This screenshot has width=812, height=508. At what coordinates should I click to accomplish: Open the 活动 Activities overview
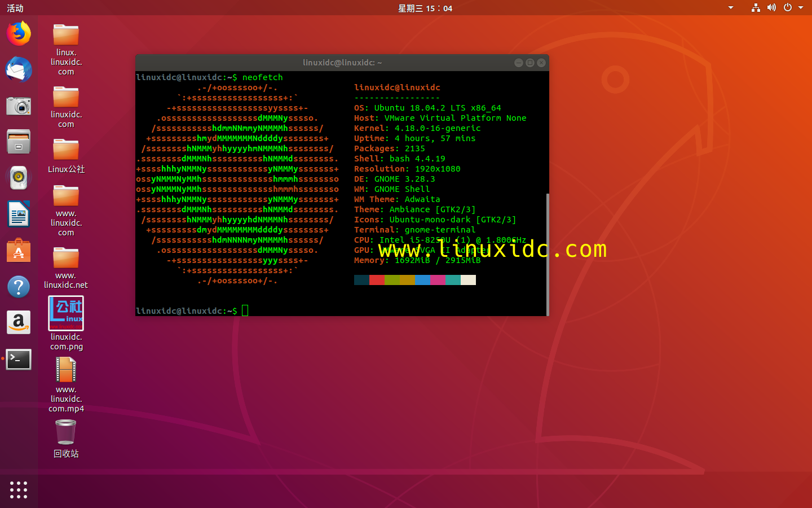(x=15, y=8)
